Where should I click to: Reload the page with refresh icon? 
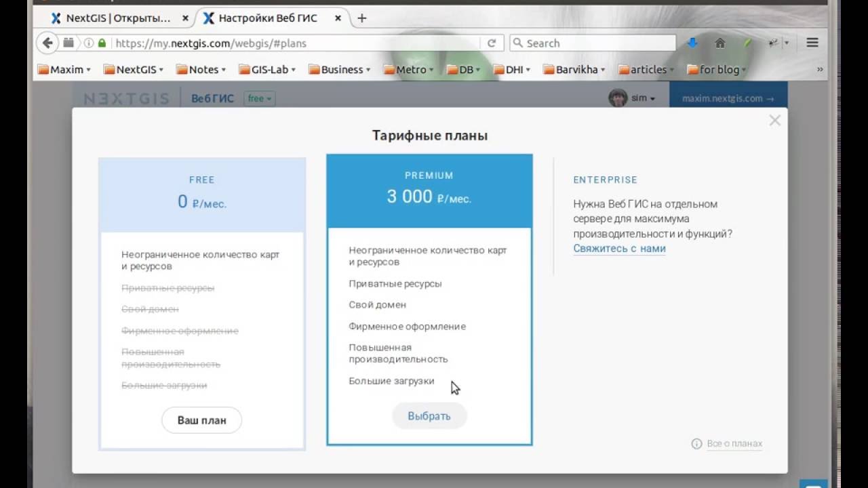(x=492, y=43)
